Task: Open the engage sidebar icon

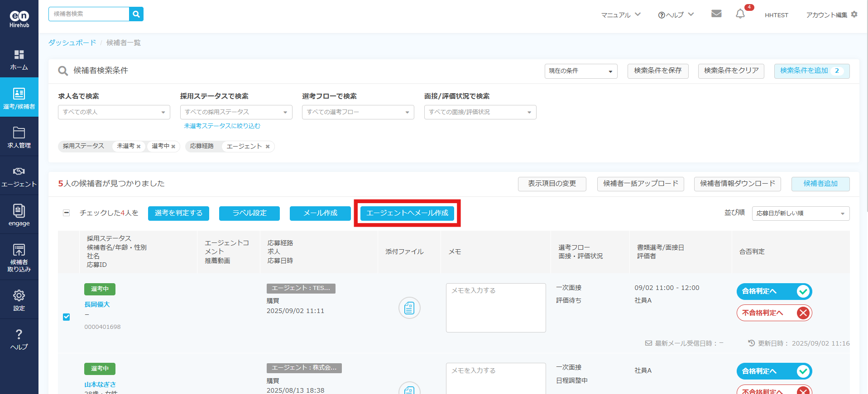Action: tap(19, 215)
